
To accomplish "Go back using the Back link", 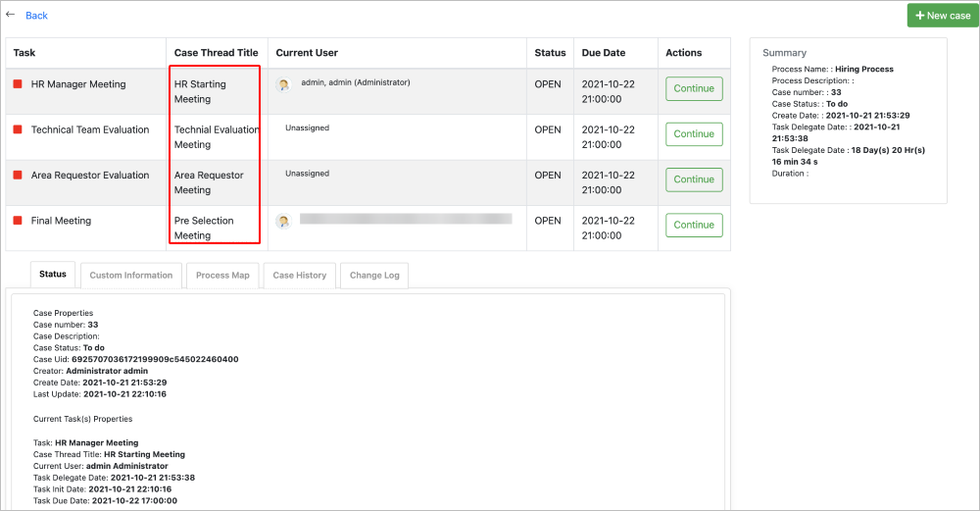I will coord(36,16).
